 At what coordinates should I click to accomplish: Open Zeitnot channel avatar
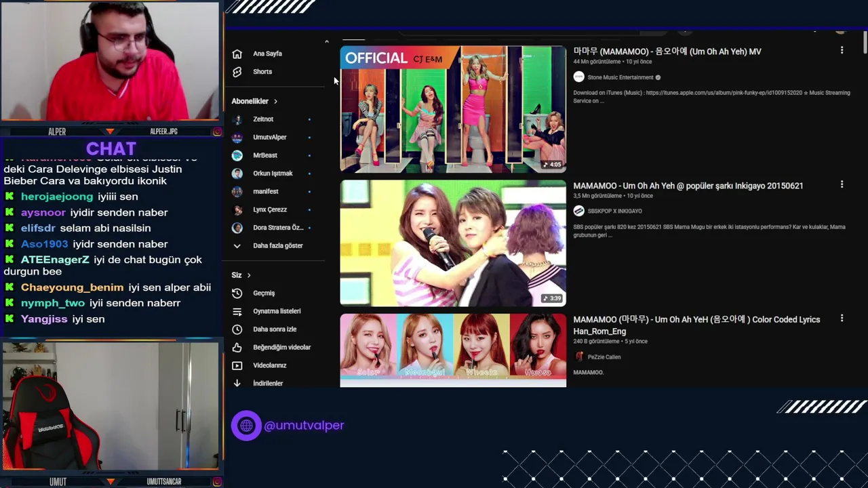[x=237, y=119]
